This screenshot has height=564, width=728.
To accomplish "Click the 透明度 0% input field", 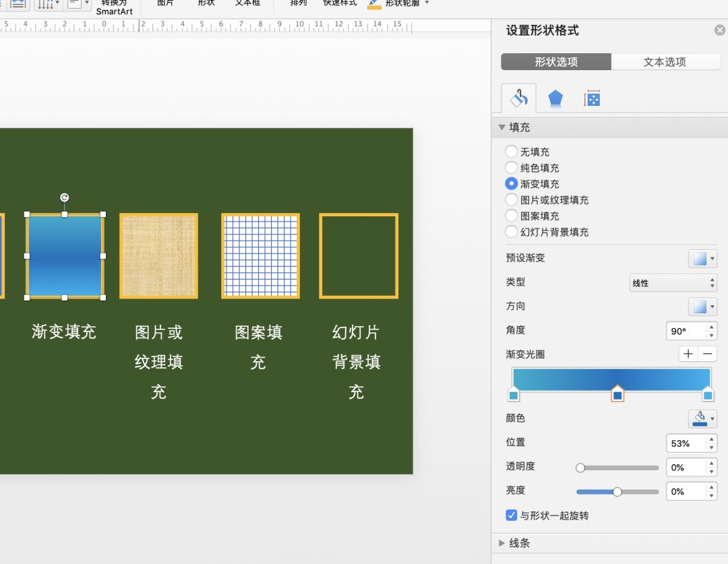I will [686, 468].
